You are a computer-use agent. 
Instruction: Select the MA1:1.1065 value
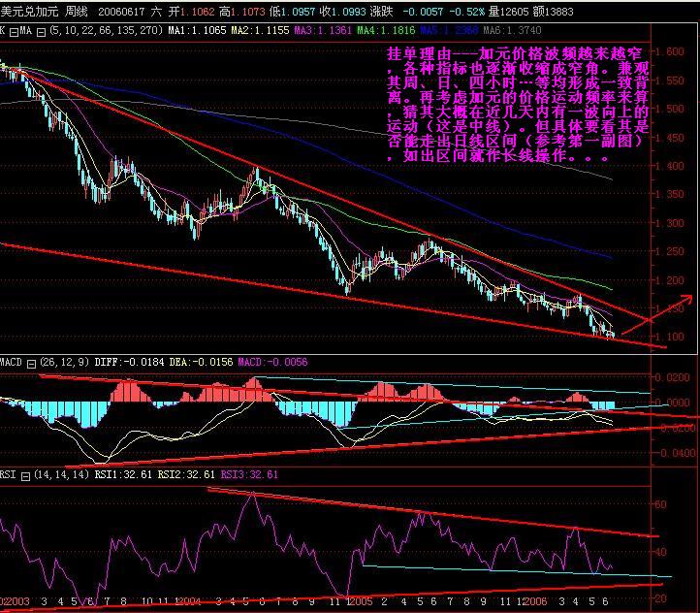197,31
